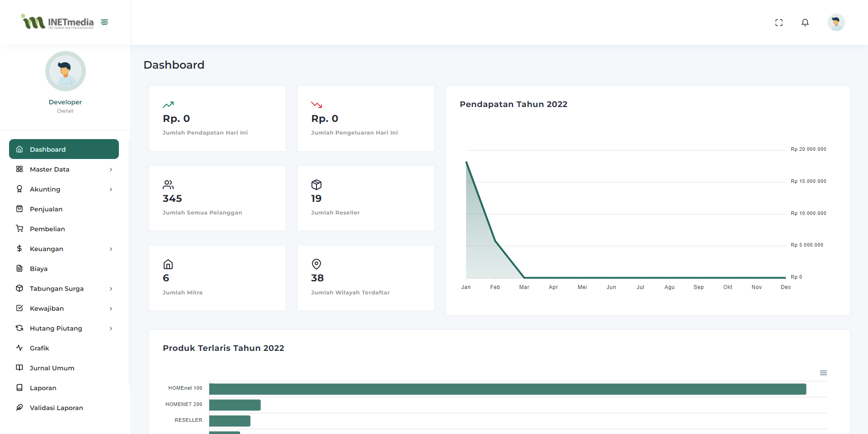Screen dimensions: 868x434
Task: Open the notifications bell
Action: (805, 23)
